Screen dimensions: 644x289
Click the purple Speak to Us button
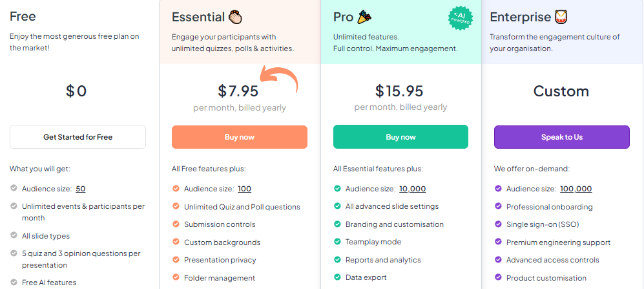[561, 137]
